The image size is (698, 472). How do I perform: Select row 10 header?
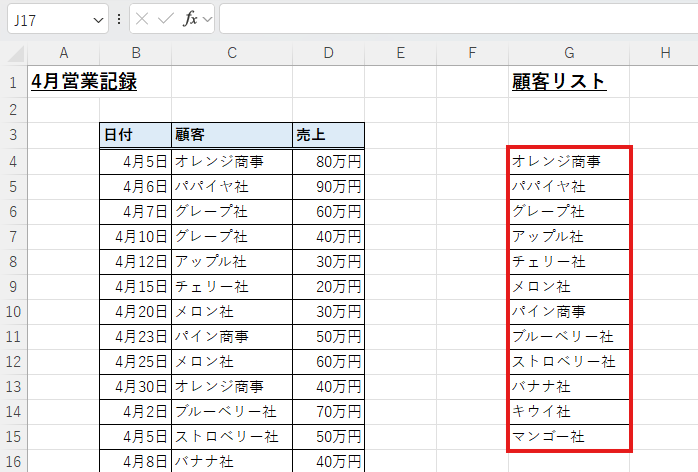click(x=13, y=310)
